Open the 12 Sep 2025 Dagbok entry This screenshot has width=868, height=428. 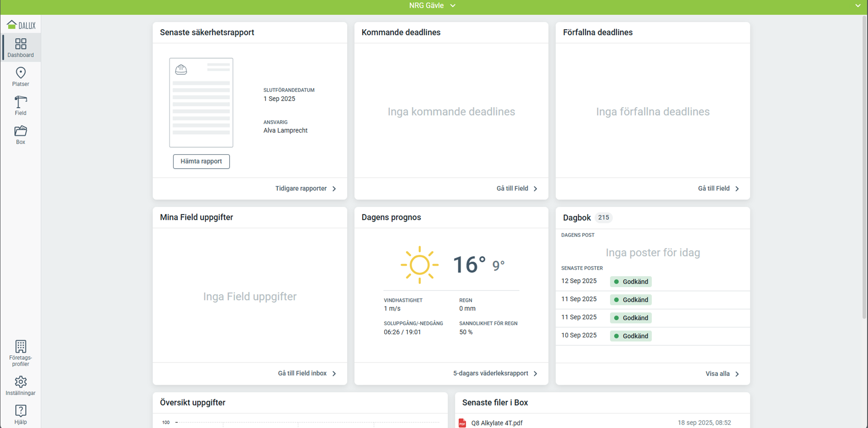point(579,281)
